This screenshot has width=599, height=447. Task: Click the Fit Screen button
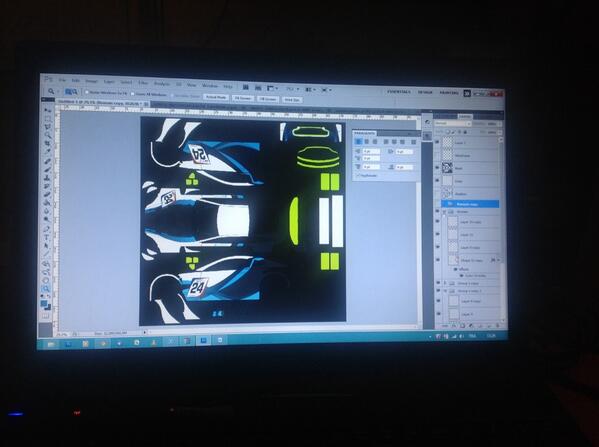(x=243, y=98)
